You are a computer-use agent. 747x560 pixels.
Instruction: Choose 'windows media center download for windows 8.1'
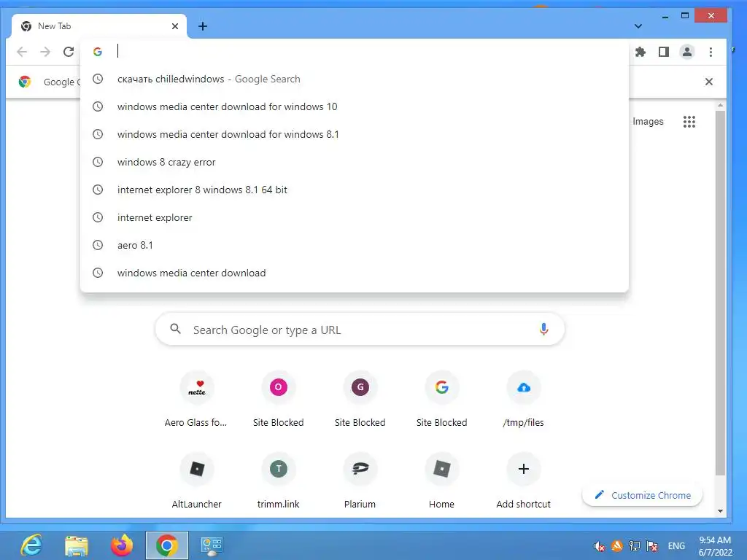354,134
